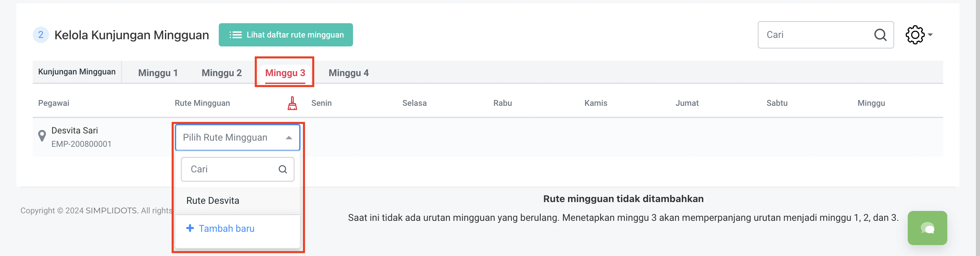Select the Minggu 3 tab
The image size is (980, 256).
point(285,73)
